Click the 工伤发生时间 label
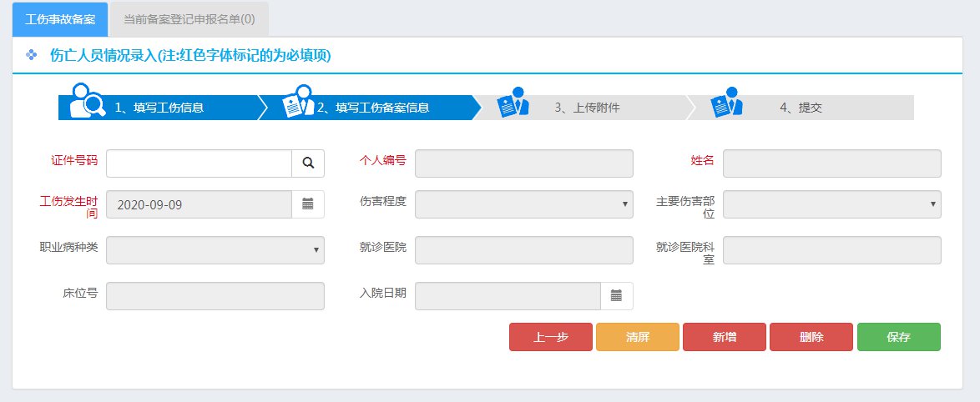 pyautogui.click(x=68, y=207)
